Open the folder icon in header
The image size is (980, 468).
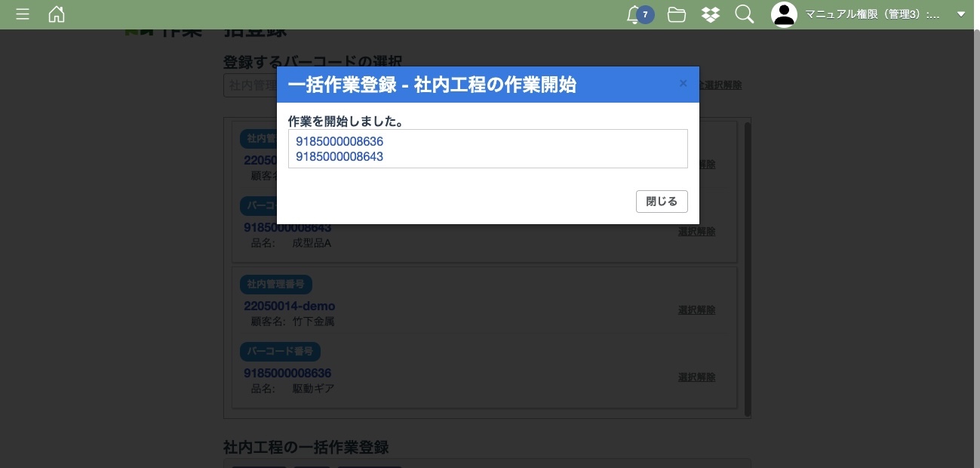(677, 14)
